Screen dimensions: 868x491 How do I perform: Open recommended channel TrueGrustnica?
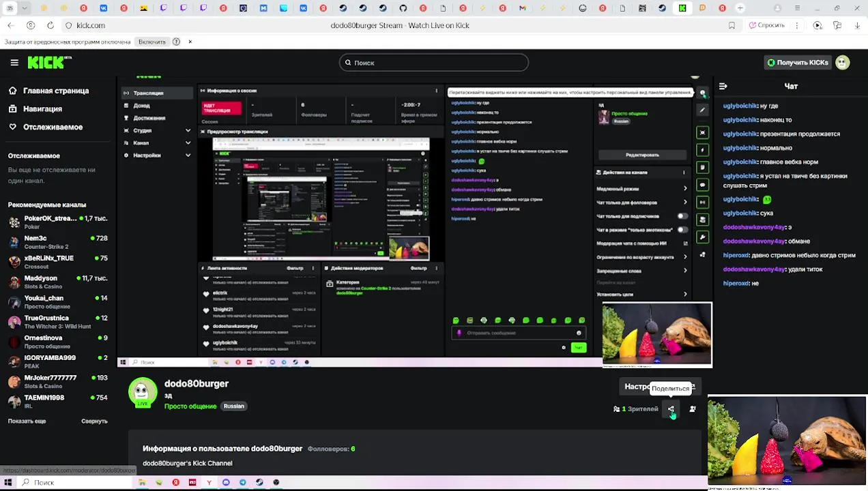coord(57,322)
